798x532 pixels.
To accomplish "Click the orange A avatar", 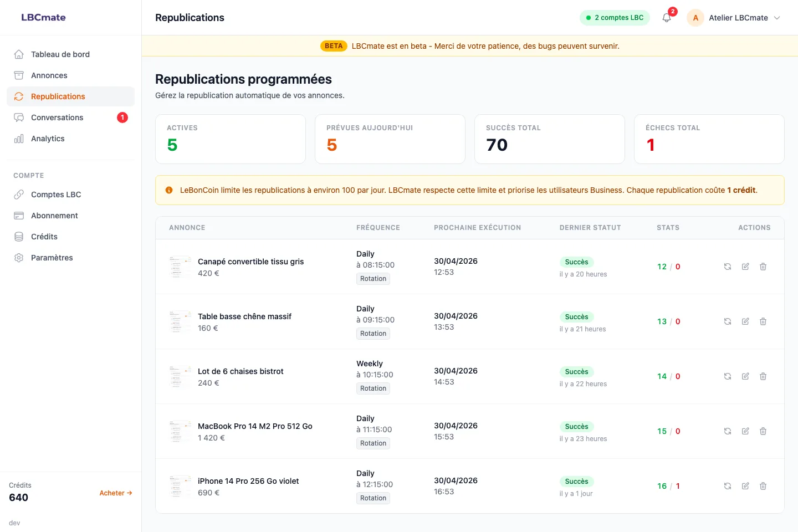I will [x=695, y=18].
